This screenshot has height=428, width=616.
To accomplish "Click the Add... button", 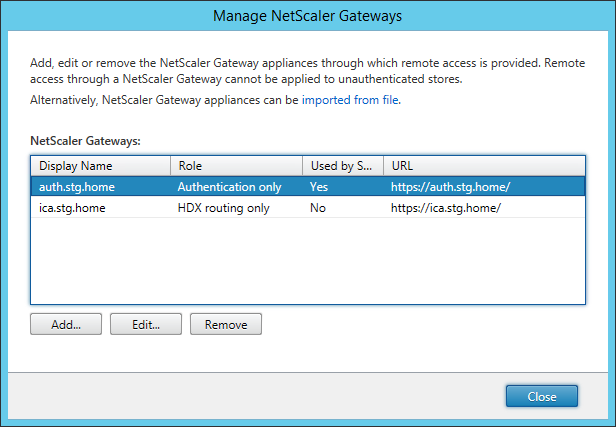I will tap(66, 324).
